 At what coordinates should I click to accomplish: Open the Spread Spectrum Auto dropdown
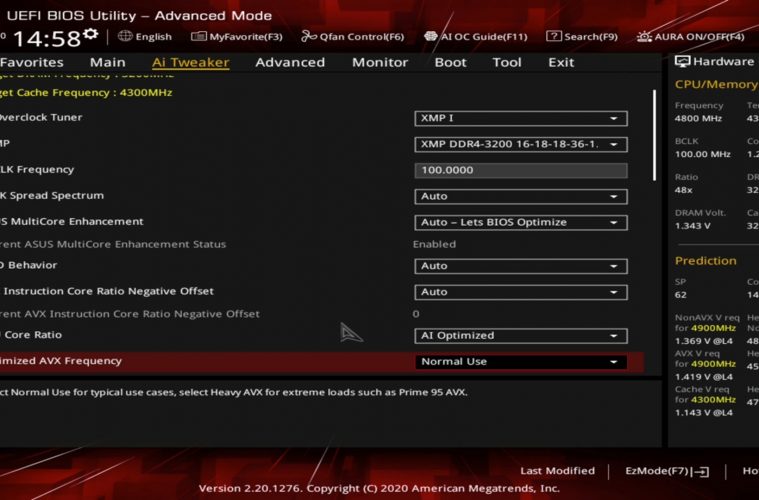tap(521, 197)
